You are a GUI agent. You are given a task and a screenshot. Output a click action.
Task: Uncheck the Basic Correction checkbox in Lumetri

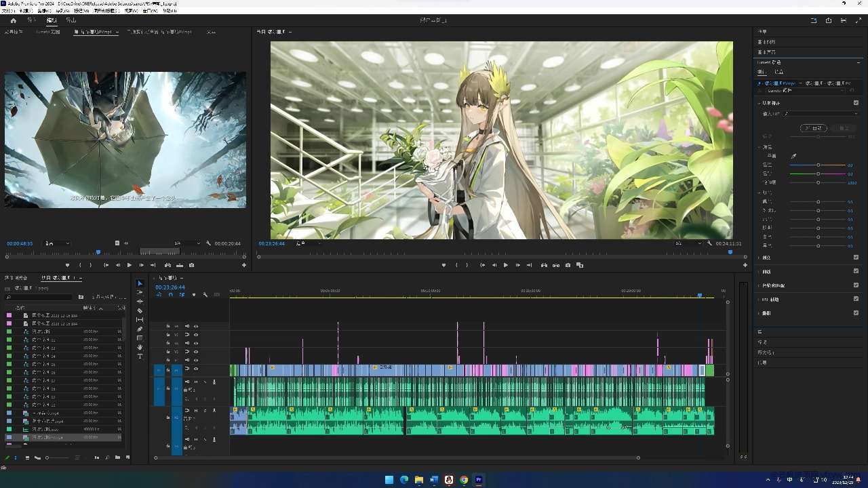coord(856,103)
